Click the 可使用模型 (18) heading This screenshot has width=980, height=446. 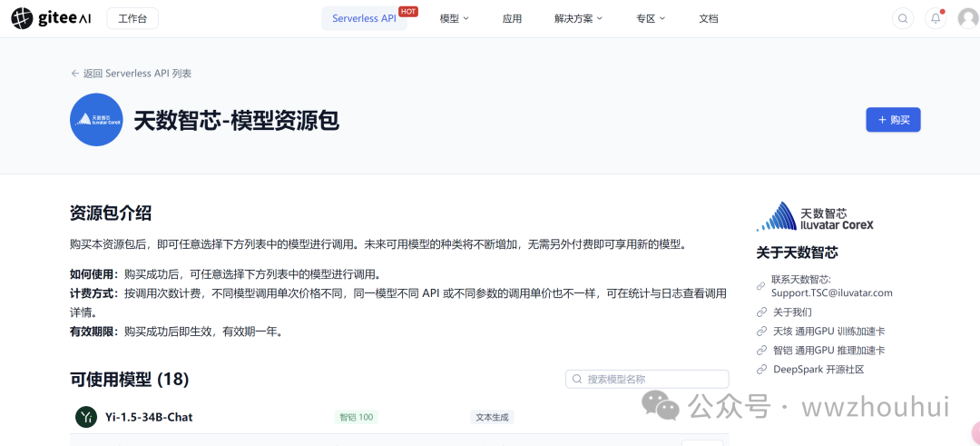[130, 379]
